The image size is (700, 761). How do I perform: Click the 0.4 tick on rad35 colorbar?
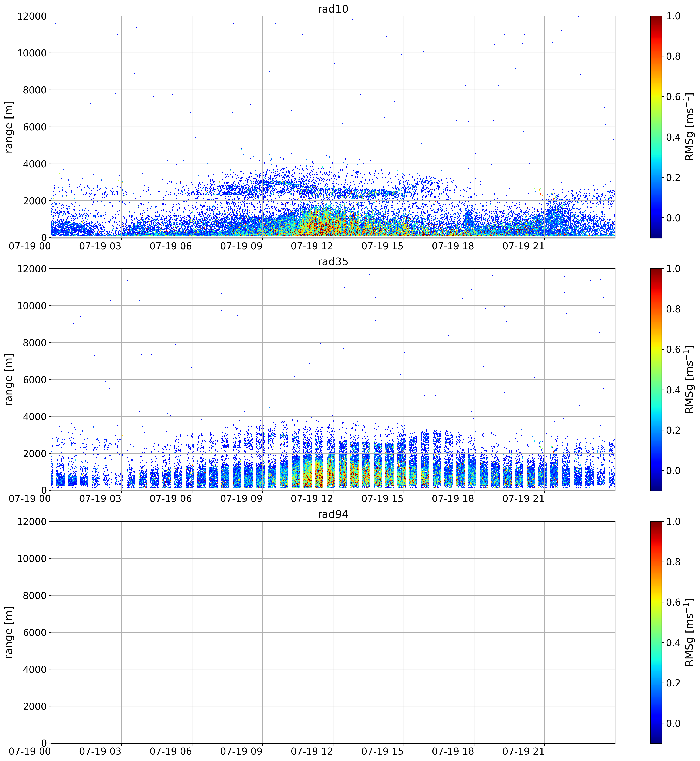[673, 390]
